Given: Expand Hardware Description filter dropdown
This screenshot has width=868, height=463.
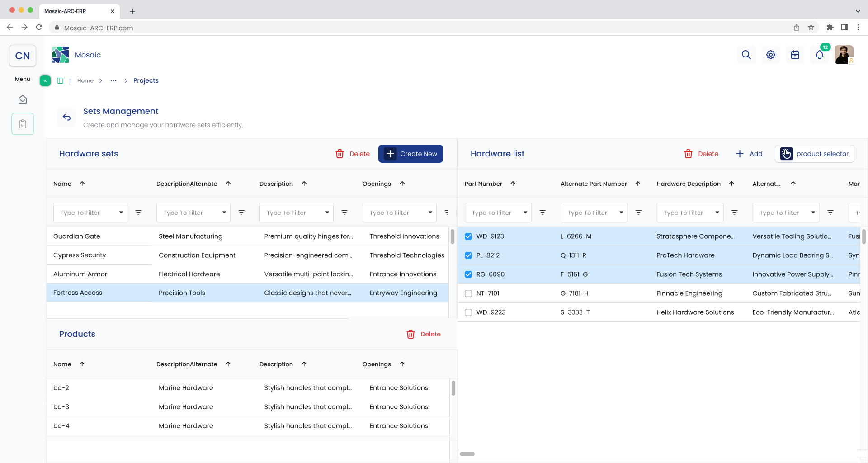Looking at the screenshot, I should click(717, 213).
